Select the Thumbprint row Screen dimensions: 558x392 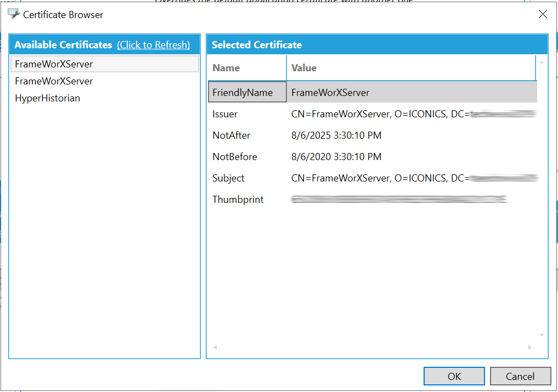238,200
